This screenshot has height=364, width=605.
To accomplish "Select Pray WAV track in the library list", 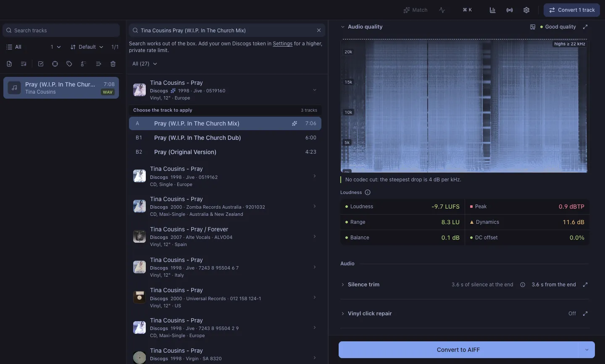I will click(x=61, y=88).
